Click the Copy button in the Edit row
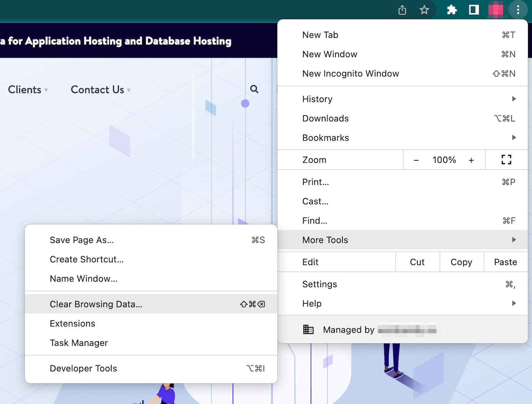The height and width of the screenshot is (404, 532). click(461, 262)
